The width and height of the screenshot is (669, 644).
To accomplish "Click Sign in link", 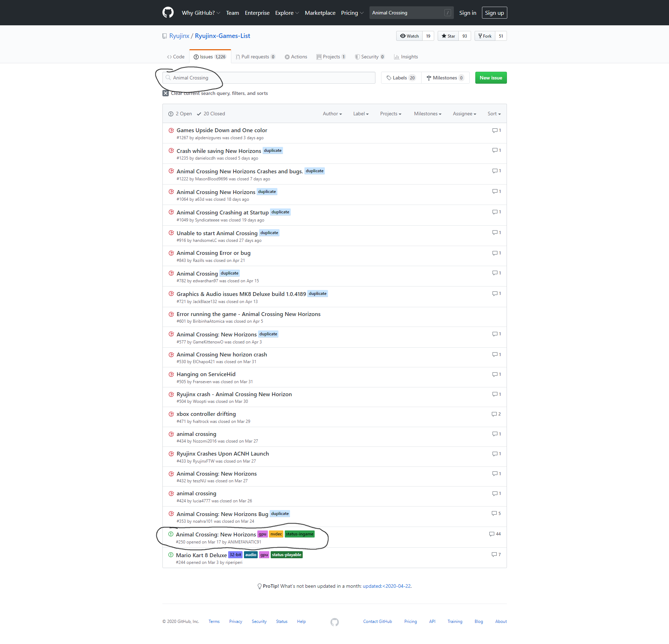I will [x=468, y=13].
